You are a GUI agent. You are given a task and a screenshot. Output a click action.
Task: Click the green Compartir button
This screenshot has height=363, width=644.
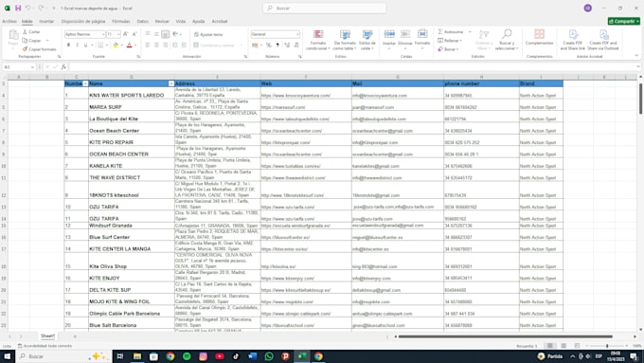(x=624, y=21)
